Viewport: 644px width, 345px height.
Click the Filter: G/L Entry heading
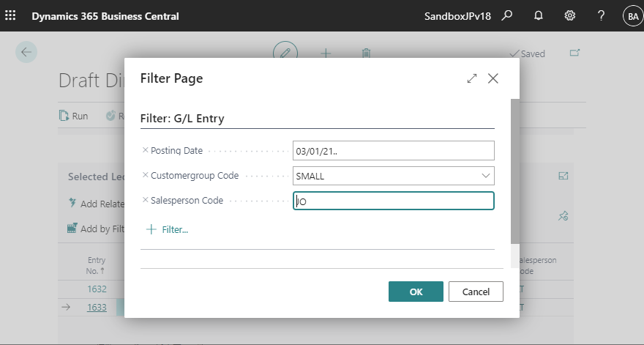tap(182, 119)
